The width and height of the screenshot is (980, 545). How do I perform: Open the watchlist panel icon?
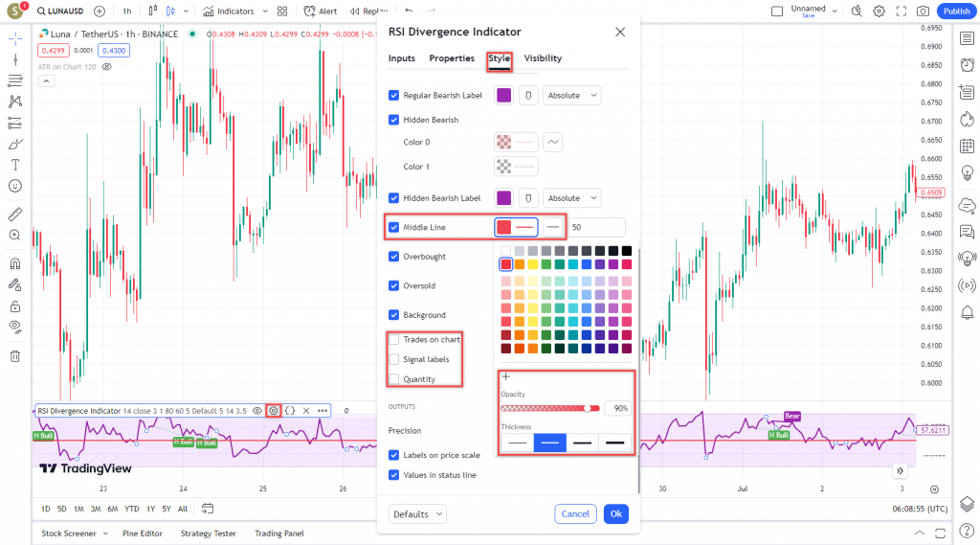click(x=967, y=39)
